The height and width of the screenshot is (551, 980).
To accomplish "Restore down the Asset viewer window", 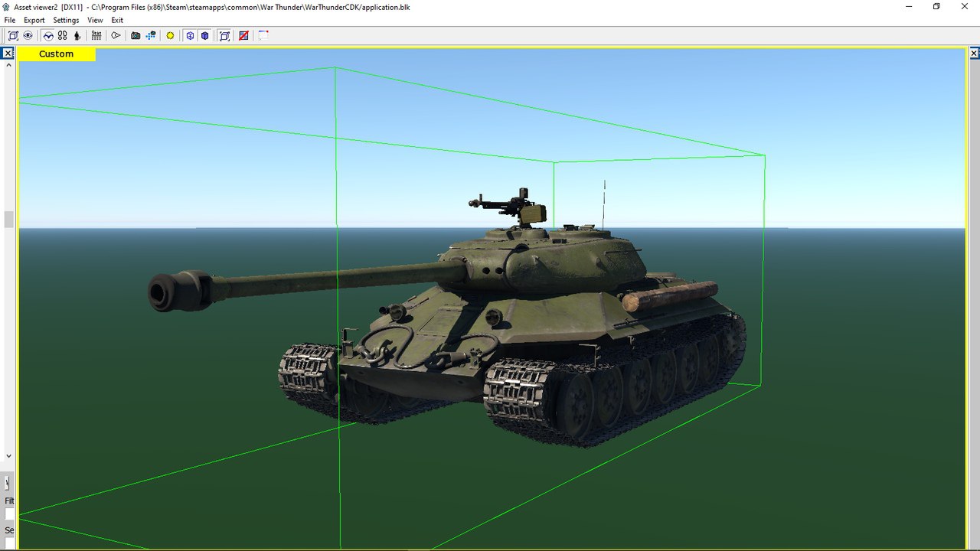I will pyautogui.click(x=936, y=6).
